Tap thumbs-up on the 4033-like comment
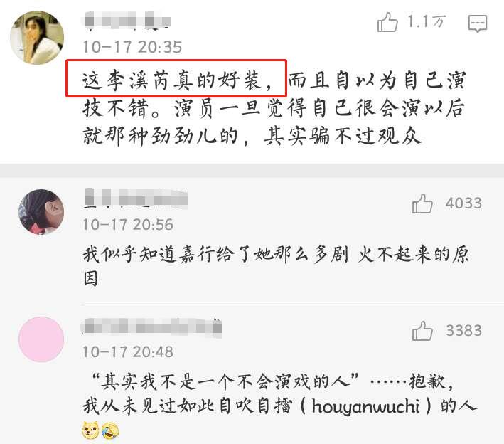This screenshot has height=444, width=504. (x=422, y=203)
